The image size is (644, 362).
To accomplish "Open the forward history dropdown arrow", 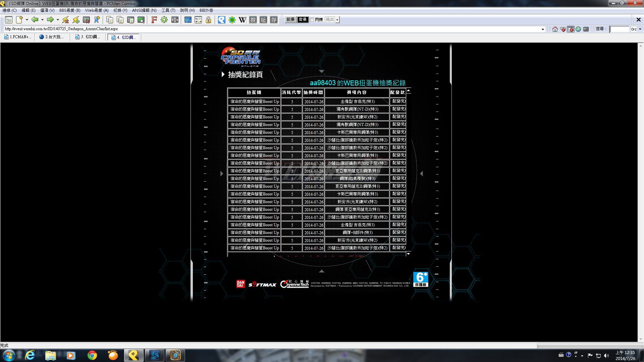I will pos(58,20).
